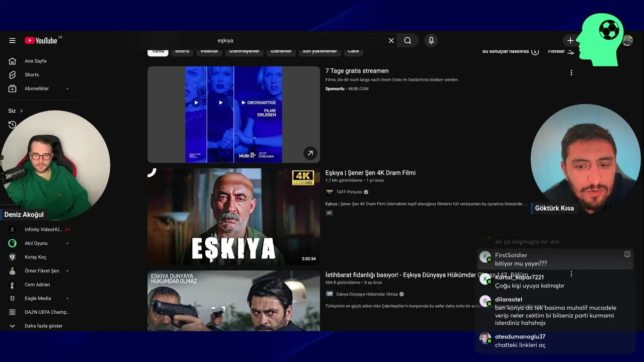This screenshot has width=644, height=362.
Task: Open Eşkıya Dünyaya Hükümdar Olmaz channel
Action: 367,294
